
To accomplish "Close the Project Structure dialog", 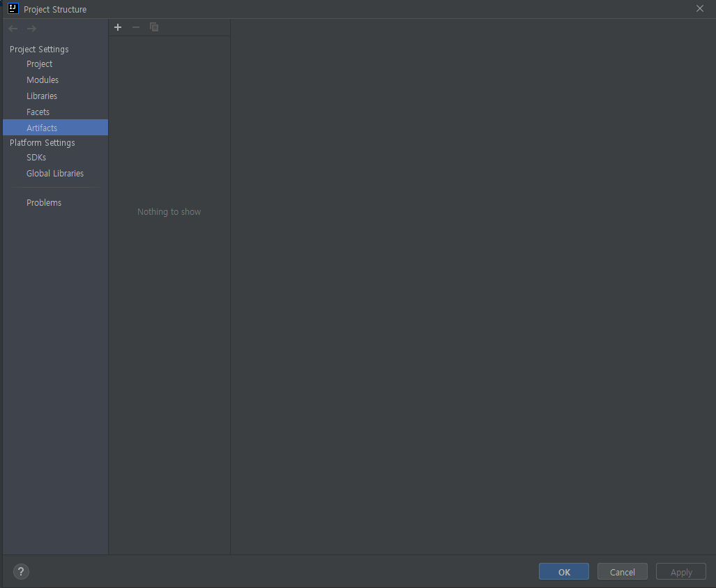I will click(x=699, y=8).
